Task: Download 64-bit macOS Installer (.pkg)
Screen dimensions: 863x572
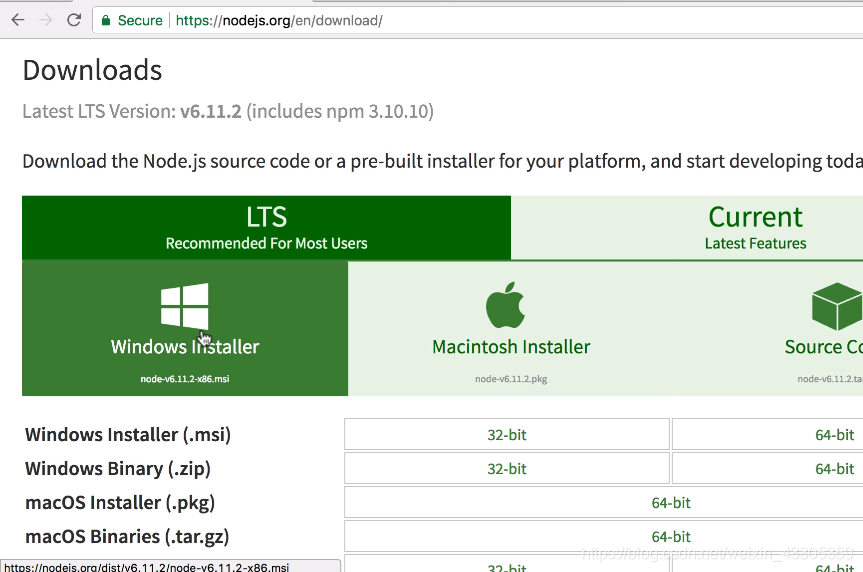Action: point(604,503)
